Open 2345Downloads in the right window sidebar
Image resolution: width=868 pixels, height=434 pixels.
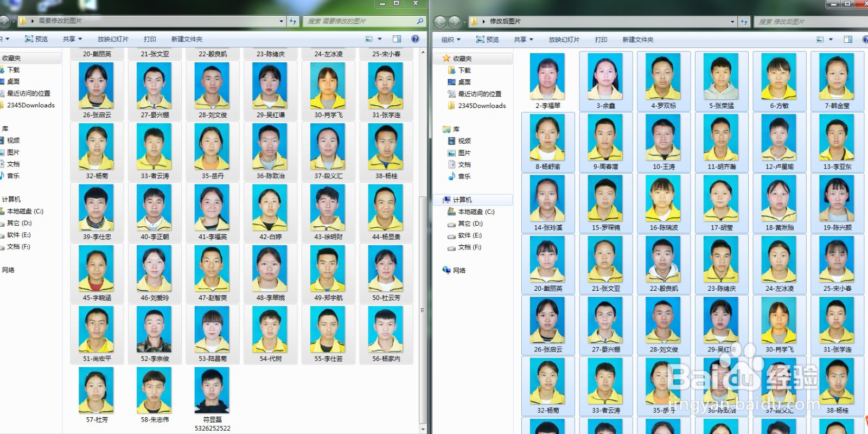click(x=476, y=106)
